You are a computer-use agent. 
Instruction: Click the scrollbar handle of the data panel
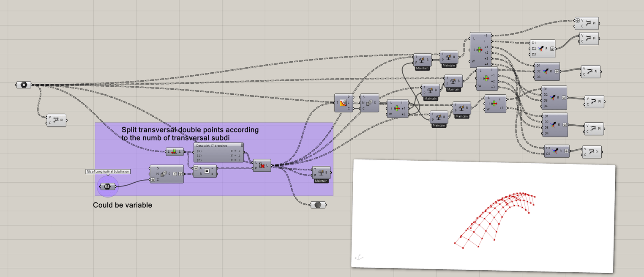tap(242, 145)
